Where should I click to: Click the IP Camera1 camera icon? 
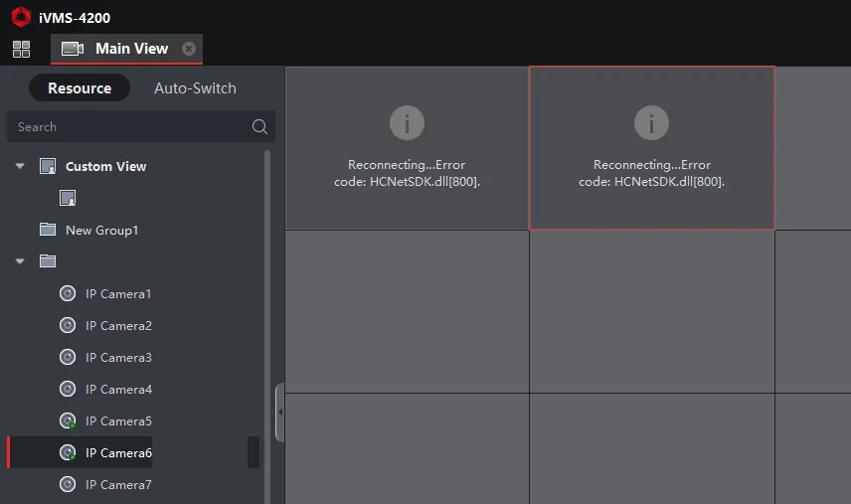click(x=68, y=293)
